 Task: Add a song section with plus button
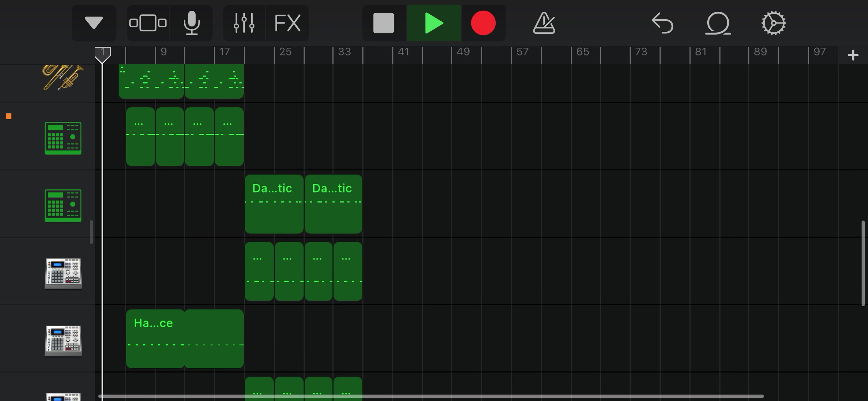click(x=853, y=55)
